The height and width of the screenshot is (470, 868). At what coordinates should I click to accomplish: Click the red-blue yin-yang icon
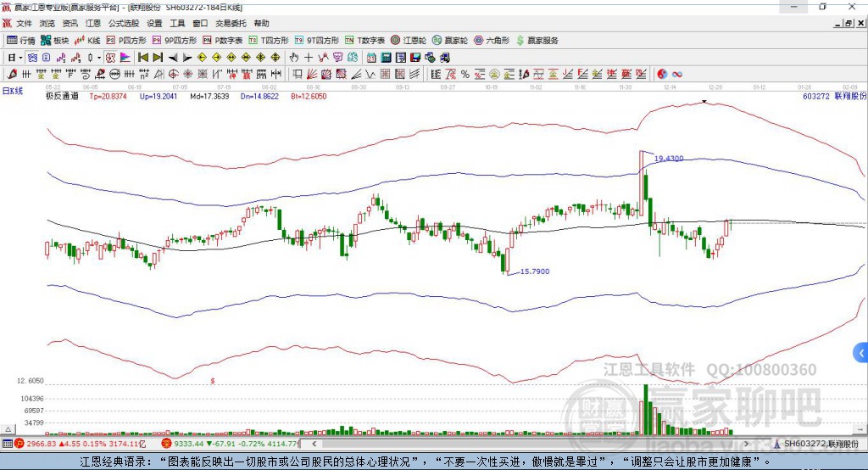(x=662, y=74)
